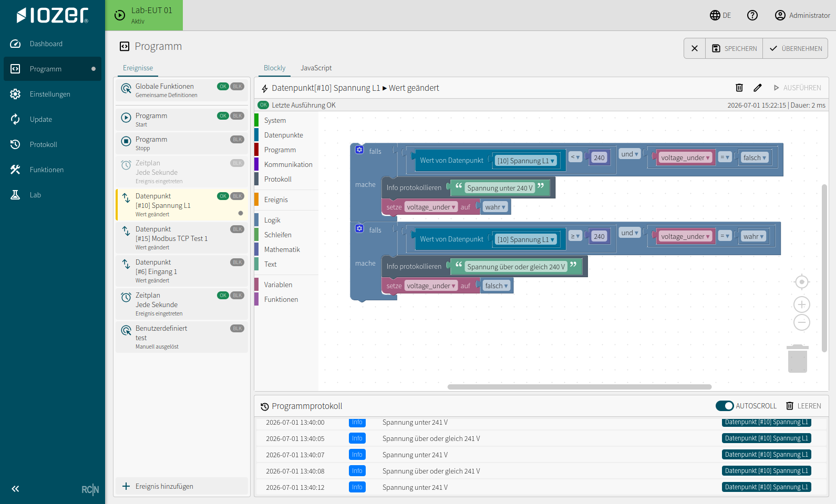The height and width of the screenshot is (504, 836).
Task: Open the und dropdown in second condition
Action: point(629,233)
